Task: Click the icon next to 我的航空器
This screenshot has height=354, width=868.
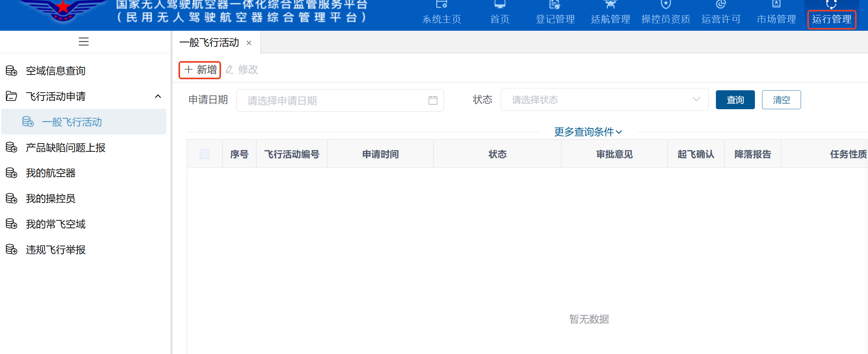Action: tap(11, 173)
